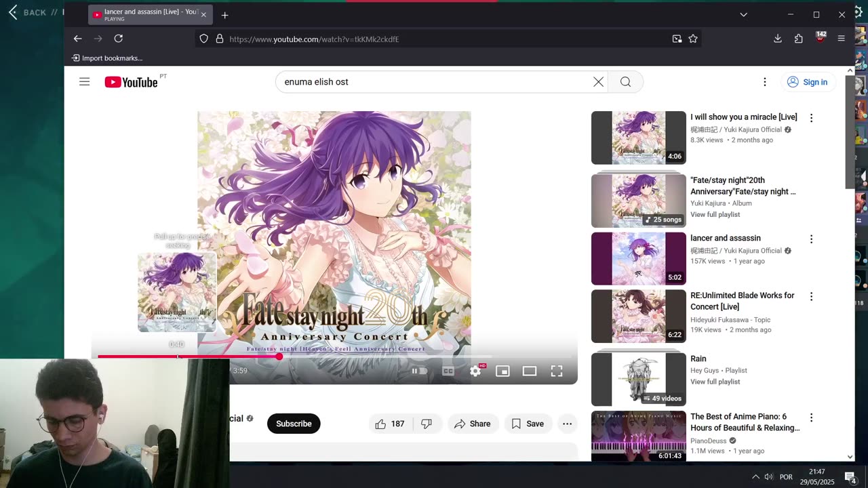868x488 pixels.
Task: Run search with magnifier button
Action: (625, 82)
